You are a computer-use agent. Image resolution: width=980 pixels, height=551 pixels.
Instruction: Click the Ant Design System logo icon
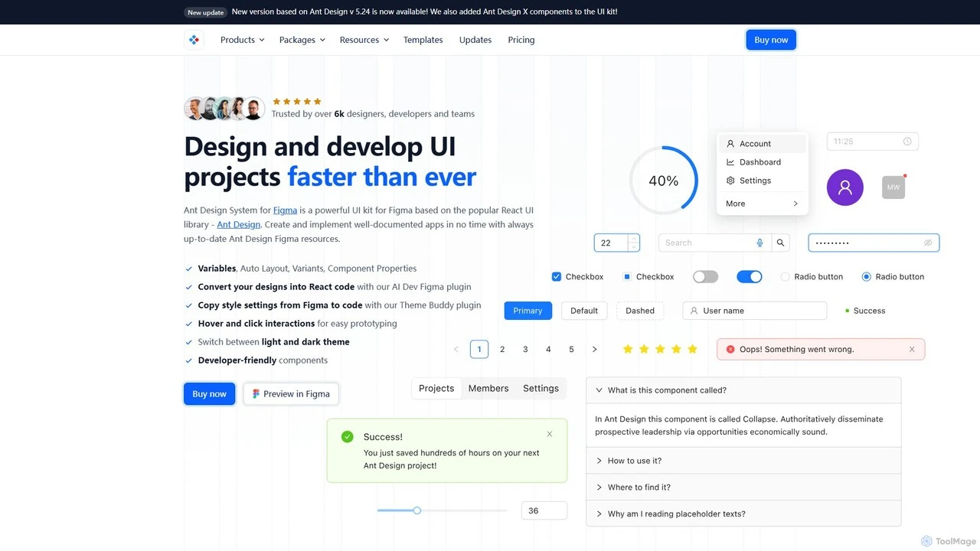click(194, 40)
